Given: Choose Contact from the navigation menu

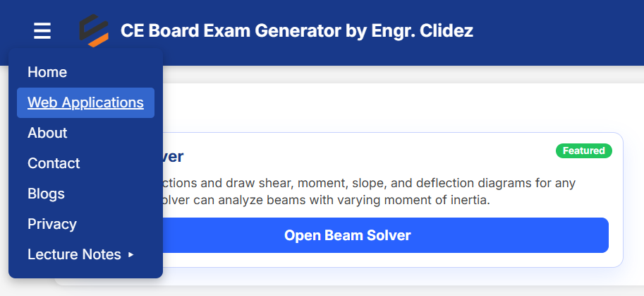Looking at the screenshot, I should 54,163.
